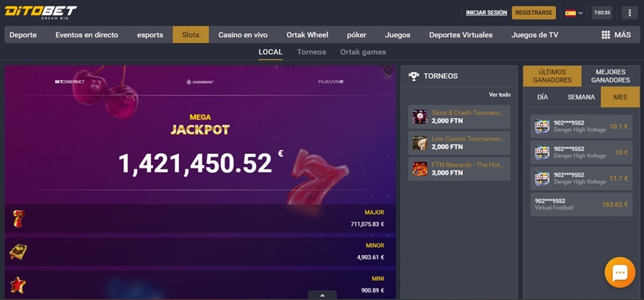This screenshot has height=300, width=644.
Task: Select the SEMANA winners period
Action: click(x=581, y=97)
